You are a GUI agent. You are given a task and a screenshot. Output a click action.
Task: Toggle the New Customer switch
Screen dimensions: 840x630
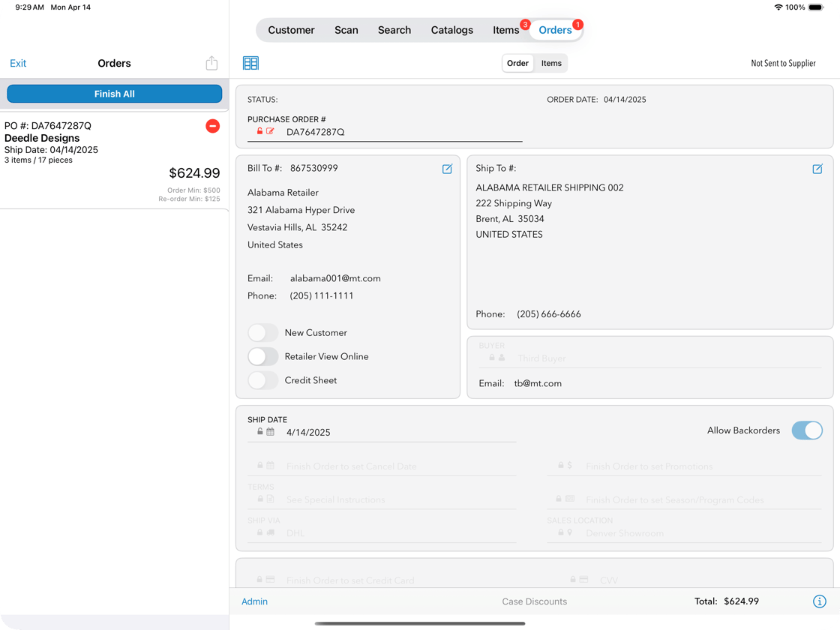click(x=263, y=333)
